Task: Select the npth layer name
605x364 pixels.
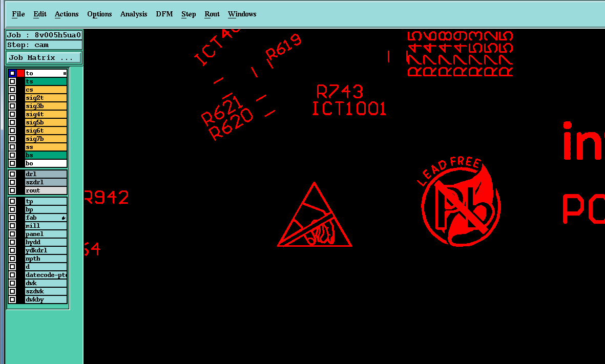Action: tap(46, 259)
